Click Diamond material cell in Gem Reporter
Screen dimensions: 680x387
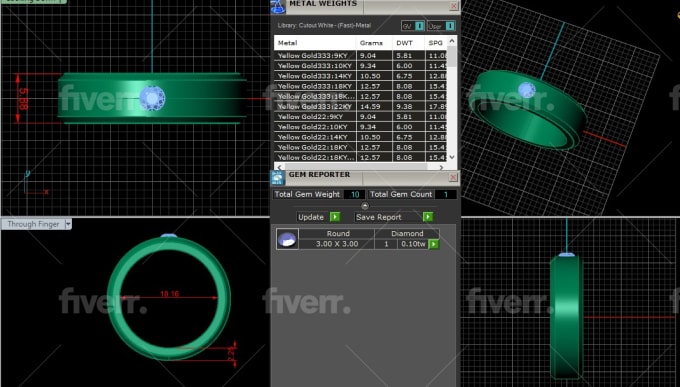[x=407, y=233]
